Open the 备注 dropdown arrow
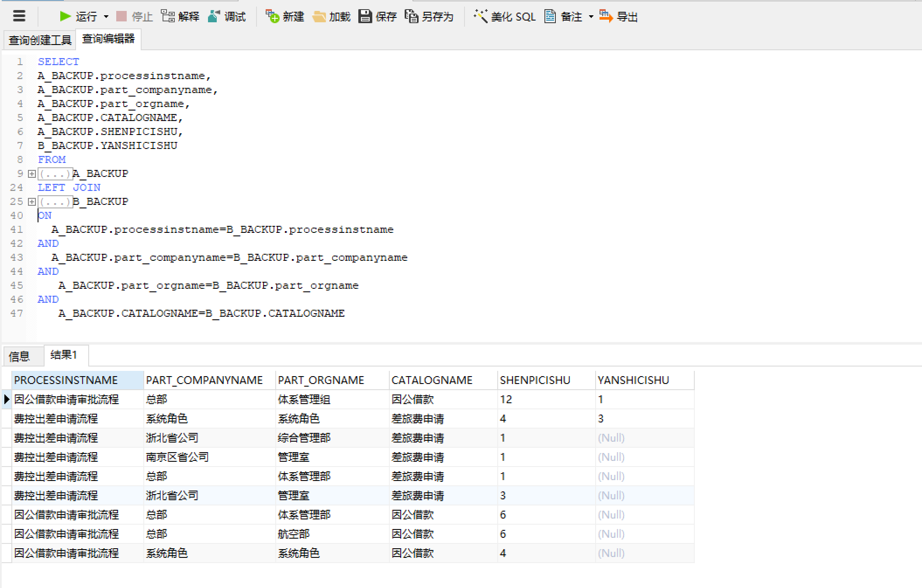This screenshot has height=588, width=922. pyautogui.click(x=591, y=17)
